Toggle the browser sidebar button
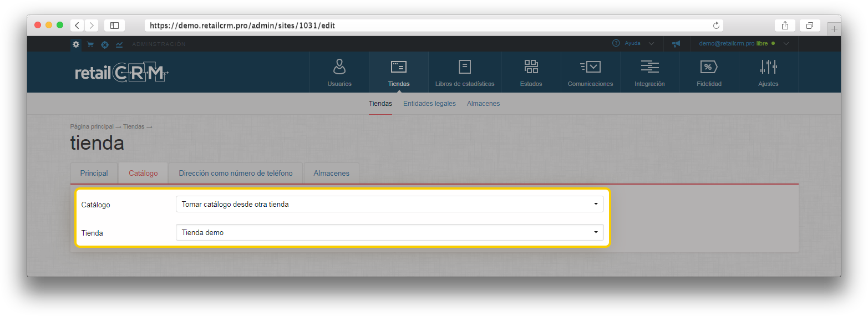 [114, 26]
